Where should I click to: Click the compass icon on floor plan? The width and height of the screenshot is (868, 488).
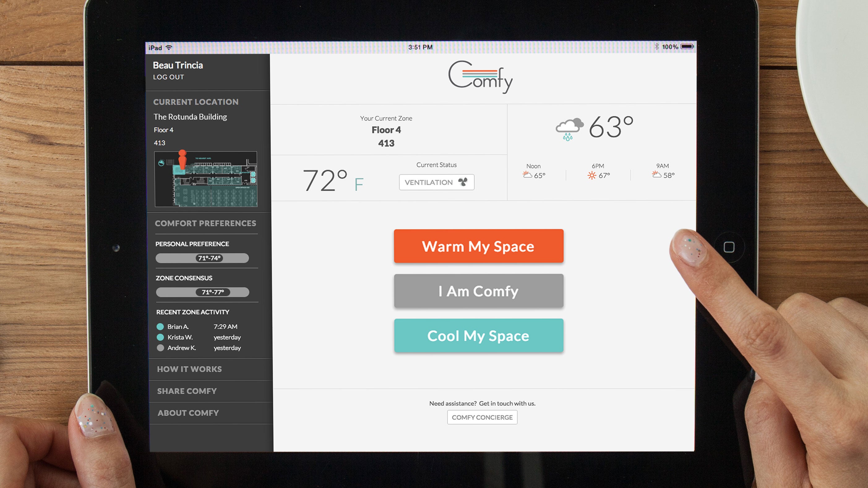pos(161,163)
